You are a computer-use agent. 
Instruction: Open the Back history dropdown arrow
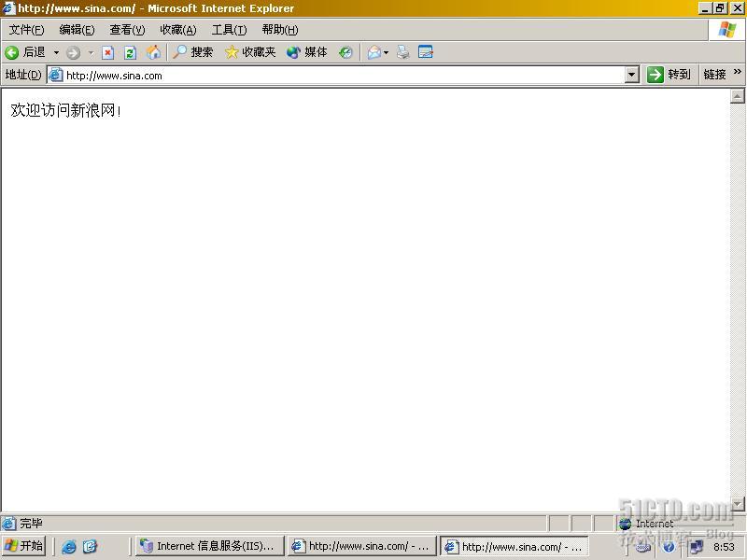click(x=56, y=52)
